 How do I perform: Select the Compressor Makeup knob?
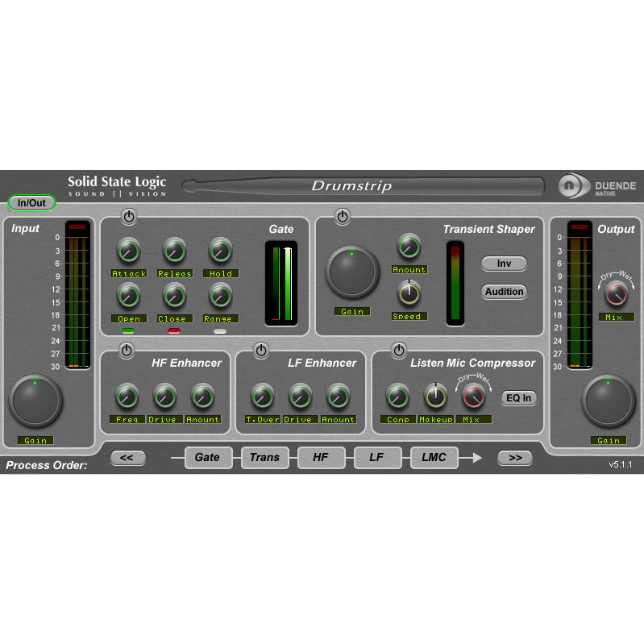click(435, 396)
